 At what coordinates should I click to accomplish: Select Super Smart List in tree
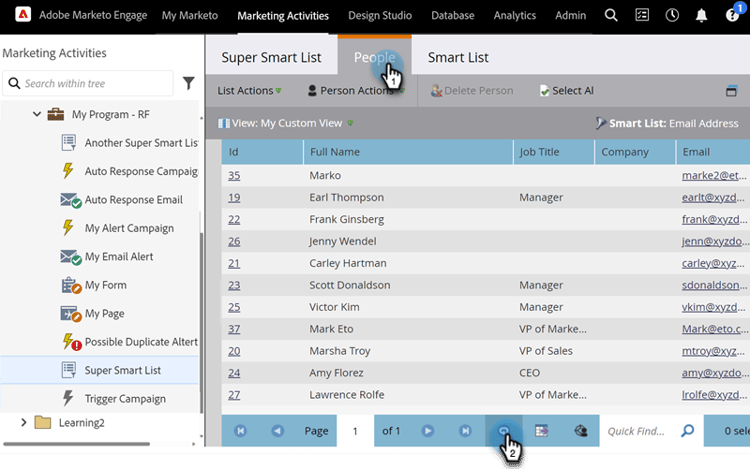coord(122,371)
